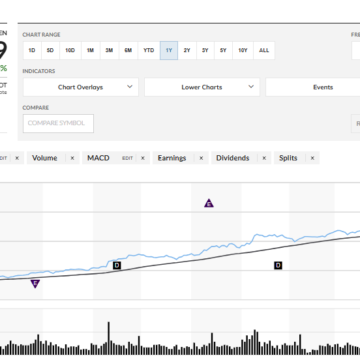Viewport: 360px width, 360px height.
Task: Switch chart range to 3M
Action: 109,50
